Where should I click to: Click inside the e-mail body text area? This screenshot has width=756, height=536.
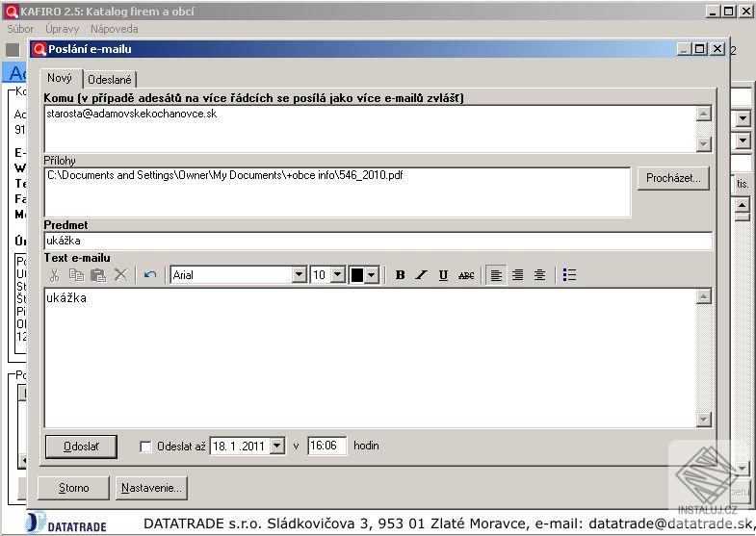370,358
